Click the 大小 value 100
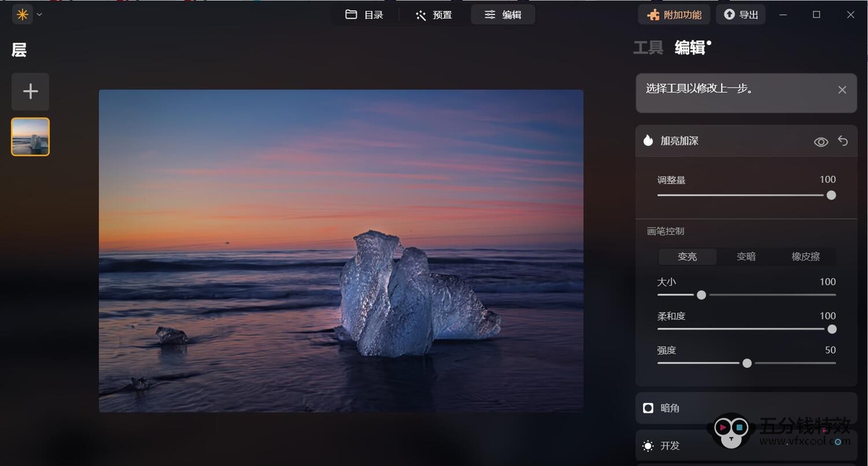This screenshot has height=466, width=868. point(827,281)
